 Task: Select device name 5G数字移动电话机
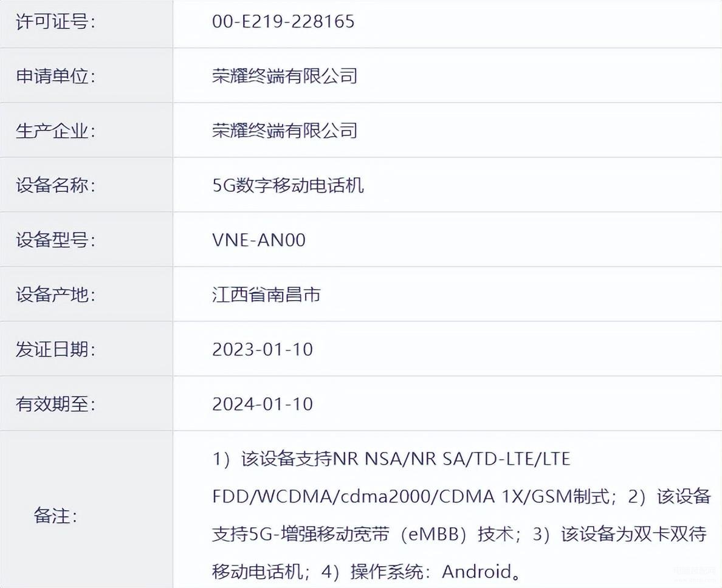coord(288,185)
